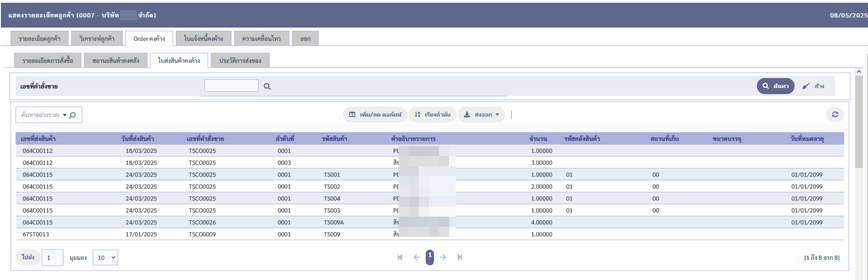Viewport: 868px width, 280px height.
Task: Sort by รหัสสินค้า column header
Action: (x=334, y=139)
